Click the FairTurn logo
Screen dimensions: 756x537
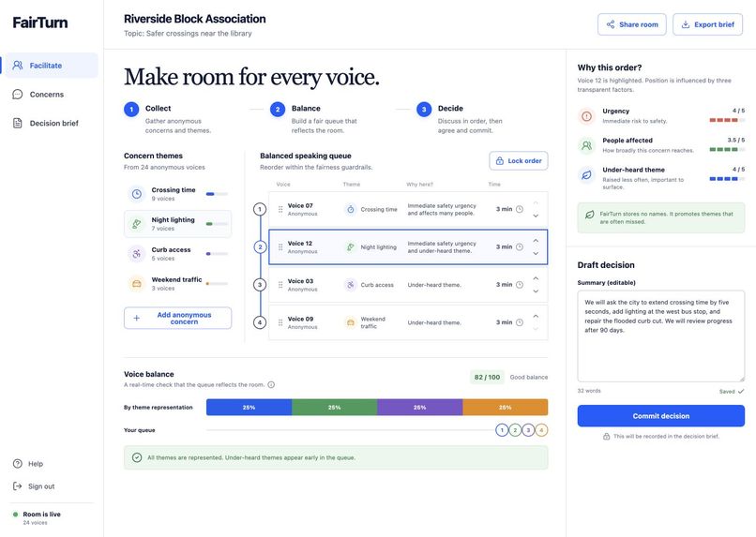40,22
